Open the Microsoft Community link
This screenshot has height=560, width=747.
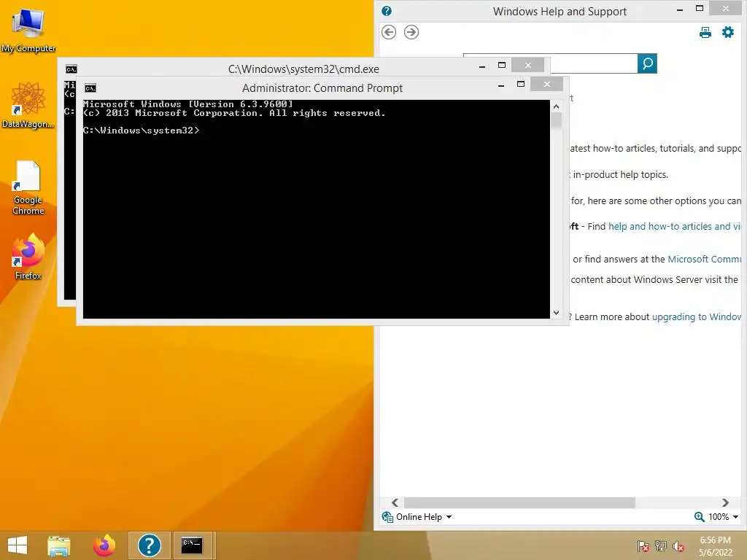click(705, 259)
